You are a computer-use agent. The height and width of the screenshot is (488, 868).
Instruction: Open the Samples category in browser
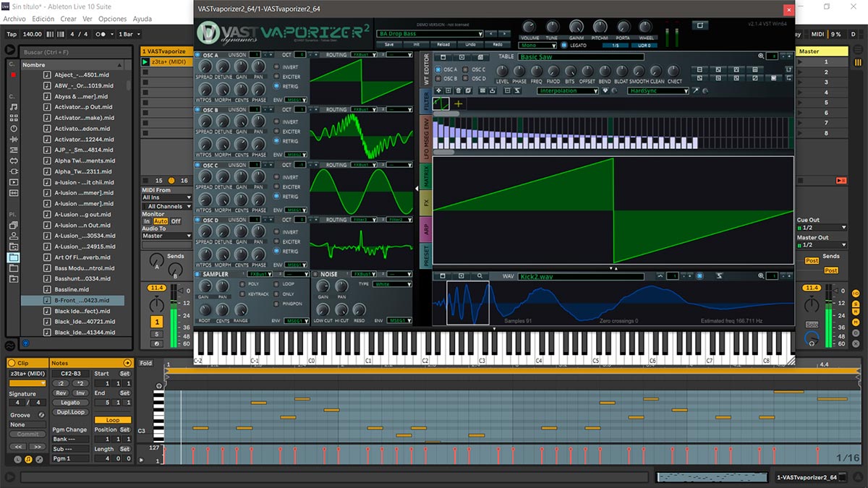pos(14,193)
